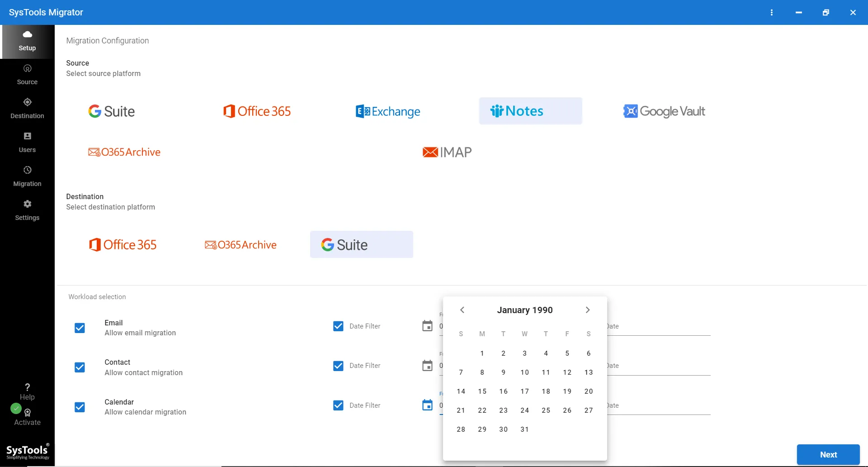
Task: Choose O365 Archive as destination platform
Action: pos(241,245)
